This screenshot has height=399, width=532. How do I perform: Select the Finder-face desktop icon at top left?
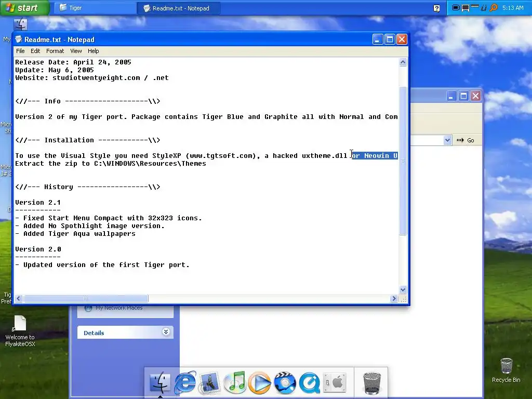pyautogui.click(x=20, y=24)
